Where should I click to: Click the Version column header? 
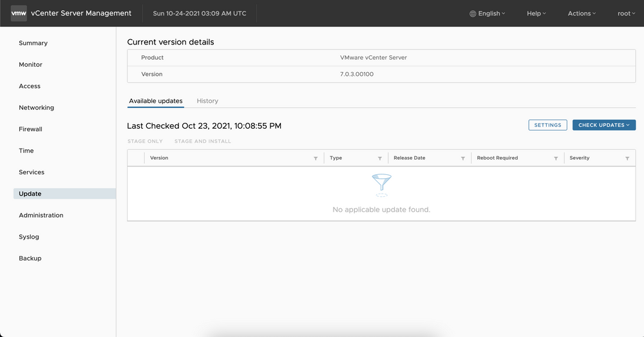(x=159, y=158)
